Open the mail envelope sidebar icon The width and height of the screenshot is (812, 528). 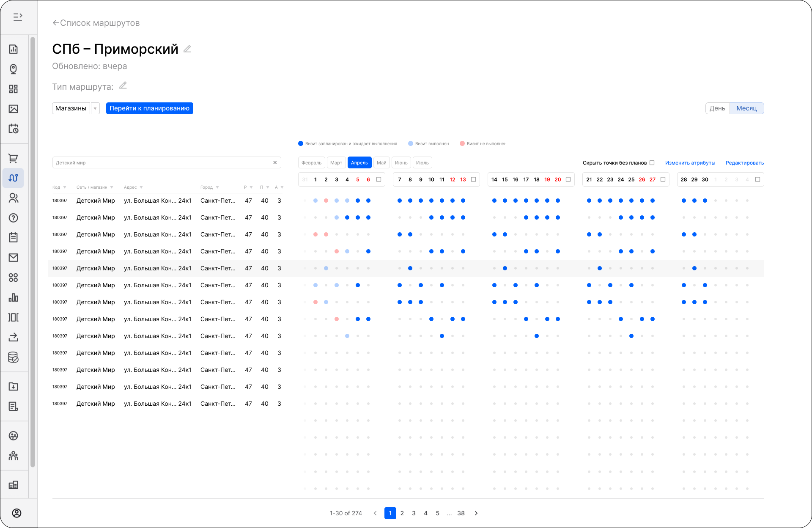pyautogui.click(x=14, y=258)
